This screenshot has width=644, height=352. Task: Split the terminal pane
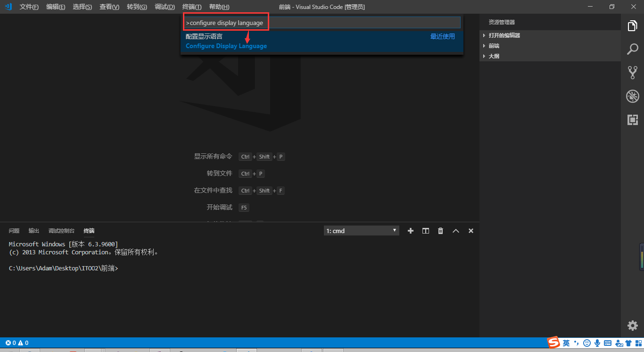[426, 231]
